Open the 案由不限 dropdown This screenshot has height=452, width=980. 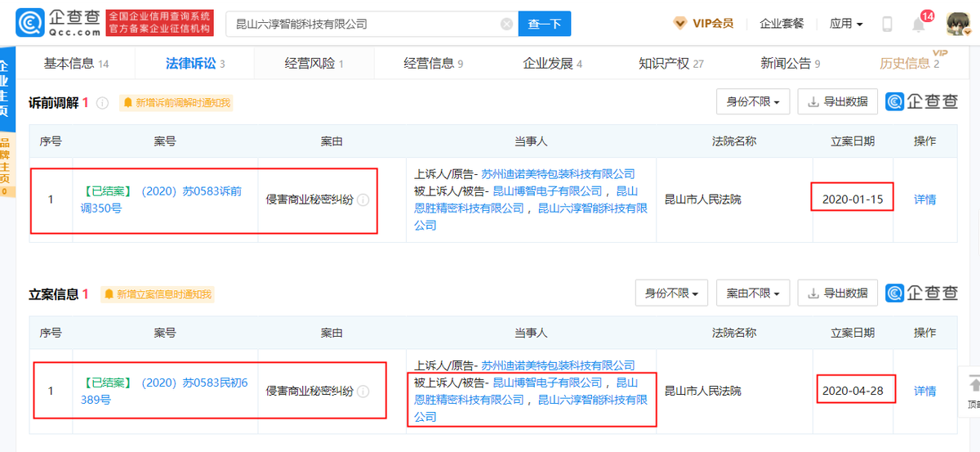click(x=753, y=293)
